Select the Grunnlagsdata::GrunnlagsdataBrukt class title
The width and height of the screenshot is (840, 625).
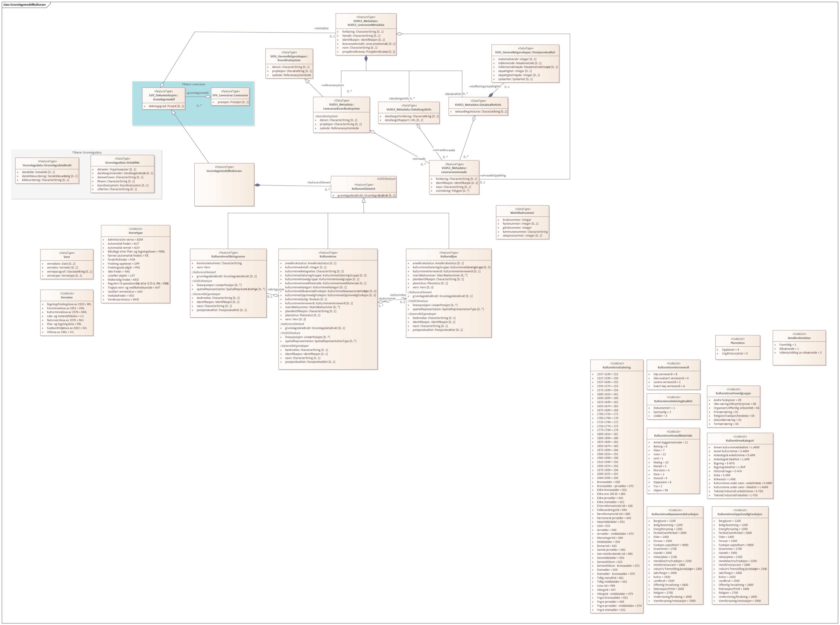click(47, 165)
